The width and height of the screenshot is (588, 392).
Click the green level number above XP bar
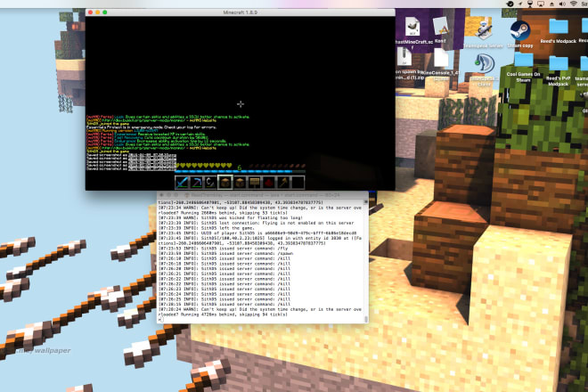coord(240,167)
